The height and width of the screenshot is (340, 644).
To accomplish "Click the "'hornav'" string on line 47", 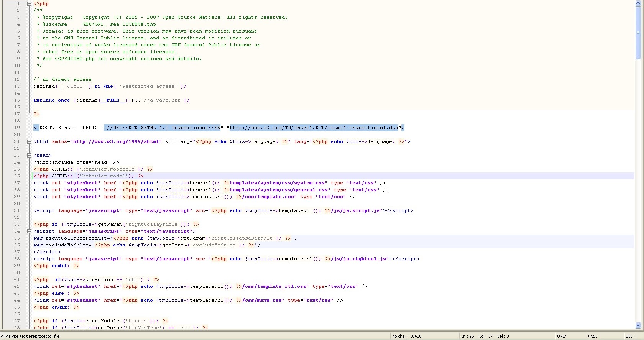I will [138, 321].
